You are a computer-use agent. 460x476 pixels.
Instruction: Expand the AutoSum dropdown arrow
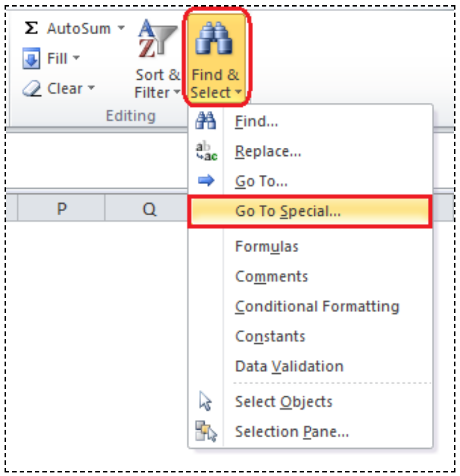point(121,28)
